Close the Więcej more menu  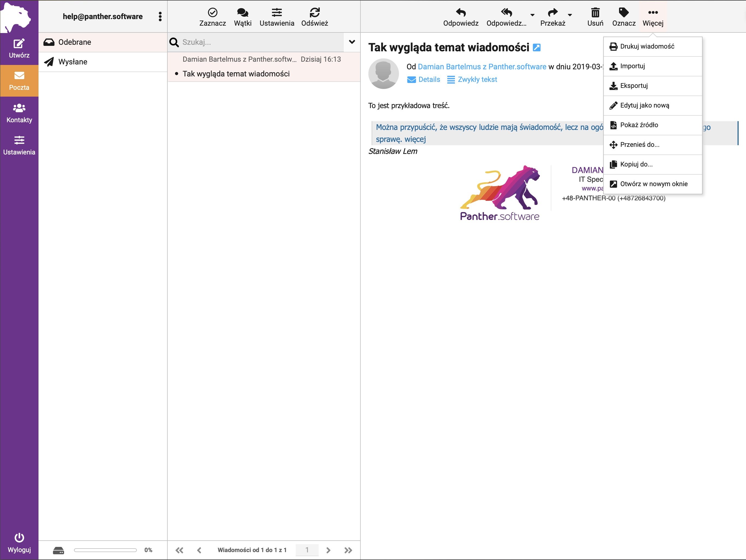click(653, 17)
